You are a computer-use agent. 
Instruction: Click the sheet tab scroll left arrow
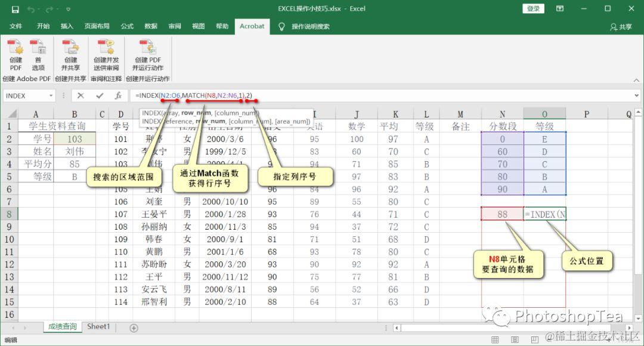tap(13, 328)
